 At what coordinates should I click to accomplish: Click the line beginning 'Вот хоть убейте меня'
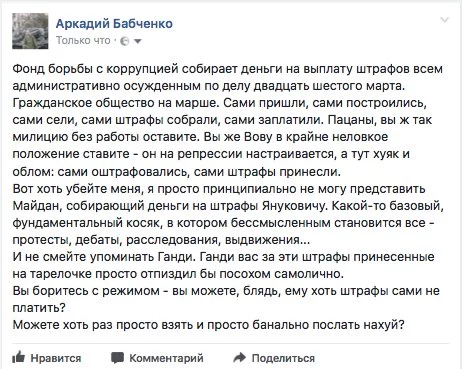click(219, 189)
